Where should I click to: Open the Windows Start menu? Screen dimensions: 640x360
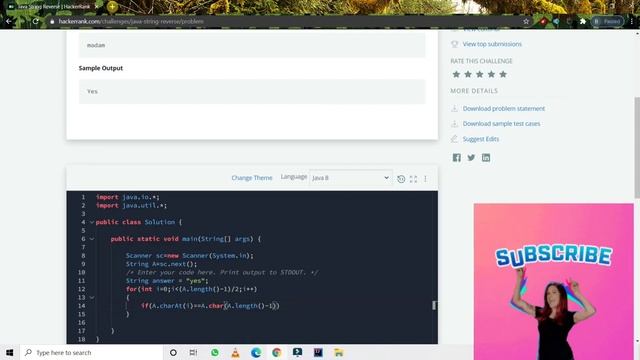click(x=9, y=352)
